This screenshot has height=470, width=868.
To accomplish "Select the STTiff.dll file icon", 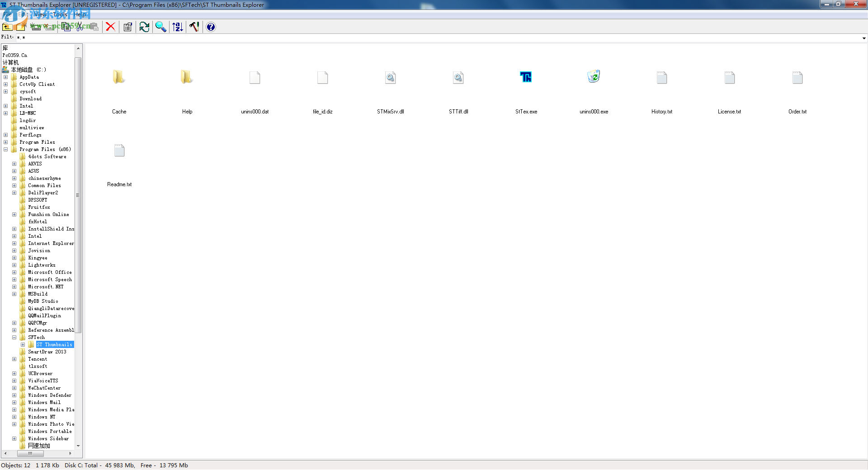I will click(458, 78).
